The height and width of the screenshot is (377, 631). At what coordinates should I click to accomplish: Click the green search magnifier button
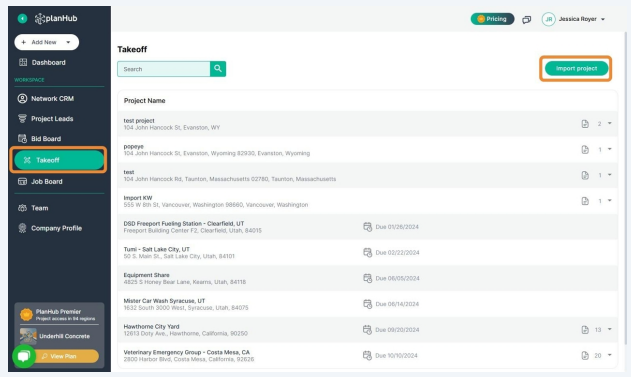pyautogui.click(x=218, y=69)
